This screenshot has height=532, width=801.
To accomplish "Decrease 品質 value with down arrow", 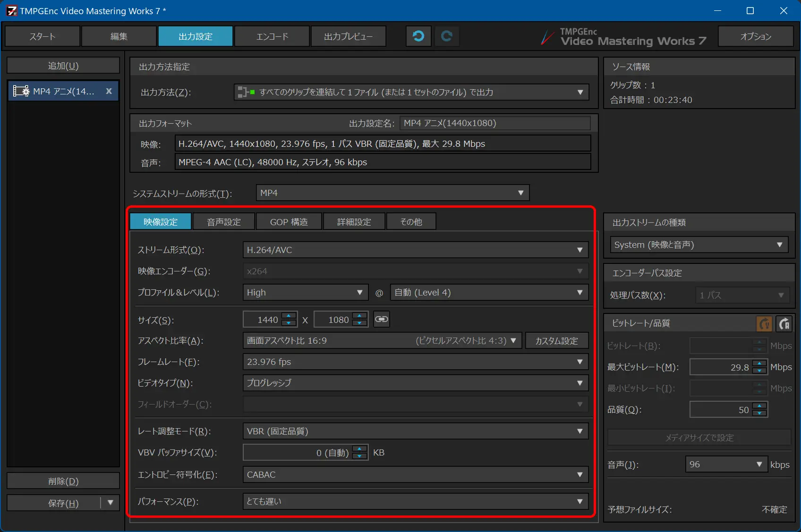I will click(759, 414).
